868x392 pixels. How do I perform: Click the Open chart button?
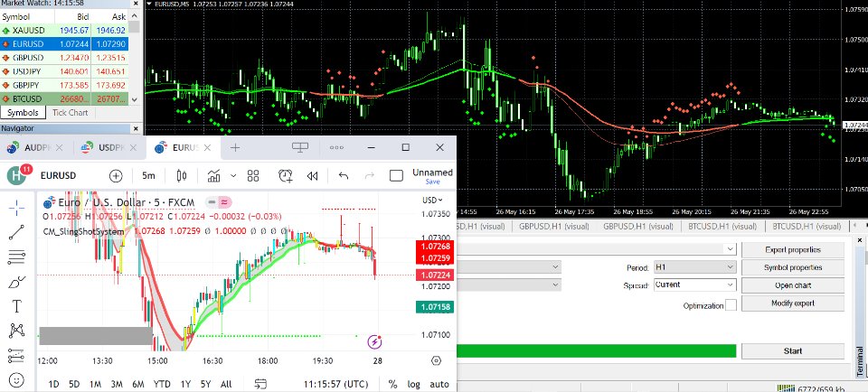(x=793, y=285)
